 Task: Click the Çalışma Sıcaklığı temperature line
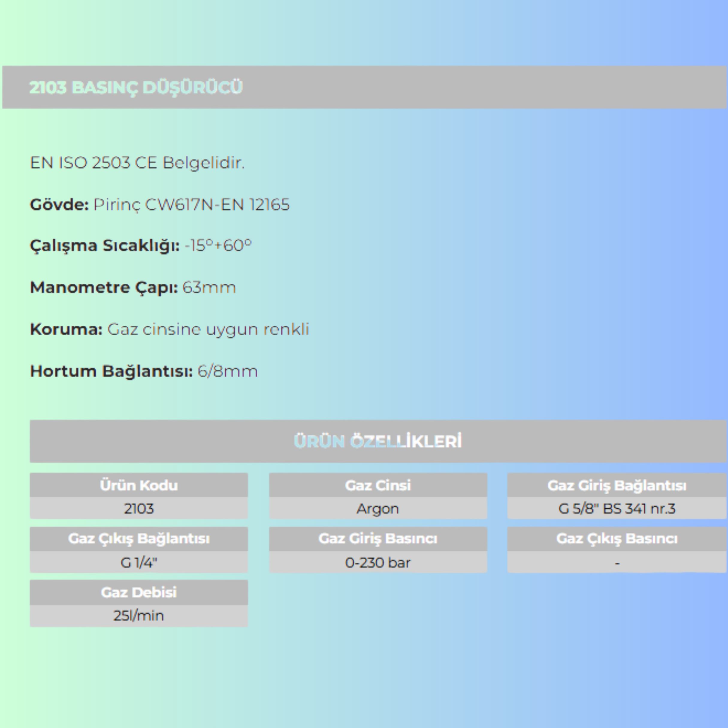pos(141,246)
